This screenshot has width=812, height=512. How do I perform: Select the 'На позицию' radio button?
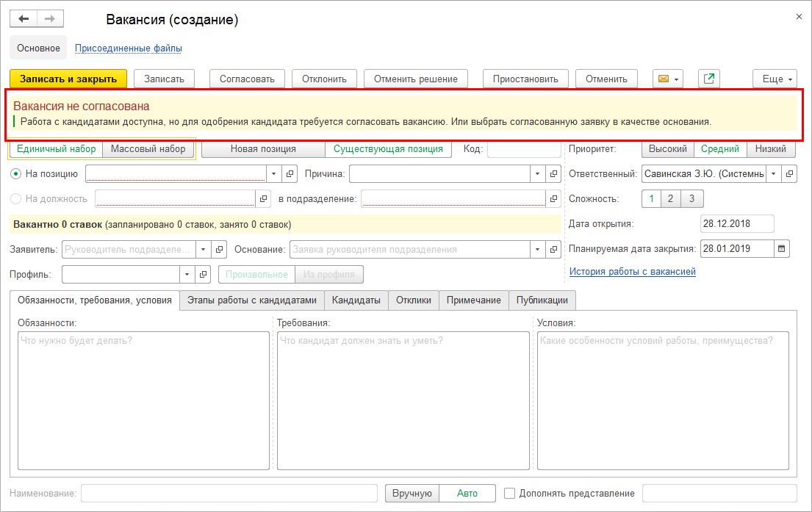coord(16,174)
